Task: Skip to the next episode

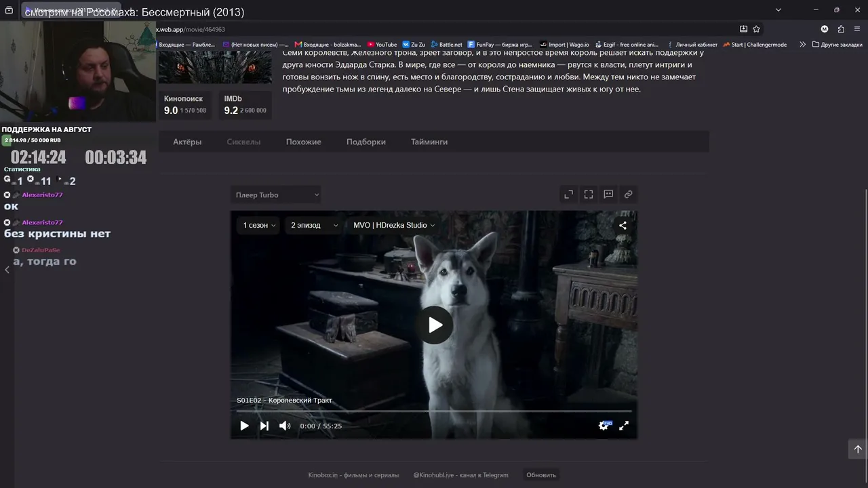Action: [x=264, y=426]
